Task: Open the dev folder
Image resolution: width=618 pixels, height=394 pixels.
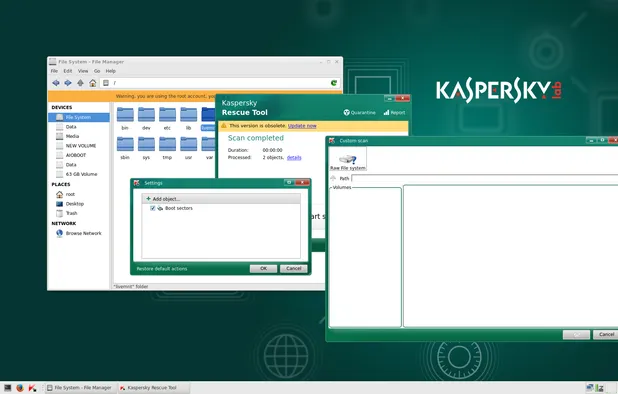Action: click(x=146, y=119)
